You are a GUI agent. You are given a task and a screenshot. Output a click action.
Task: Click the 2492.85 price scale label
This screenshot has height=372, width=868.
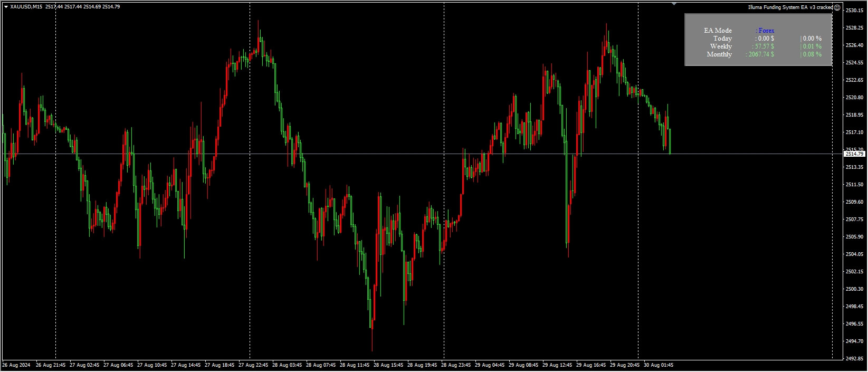(854, 359)
